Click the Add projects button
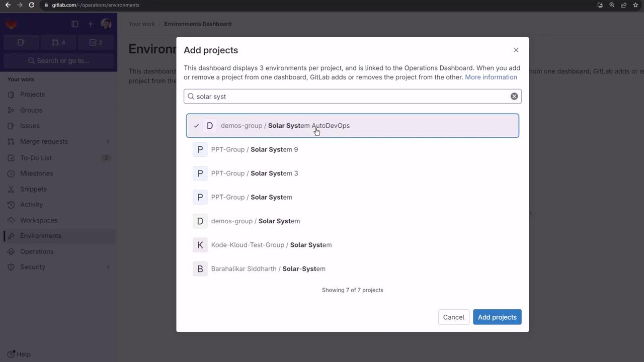The width and height of the screenshot is (644, 362). tap(497, 317)
